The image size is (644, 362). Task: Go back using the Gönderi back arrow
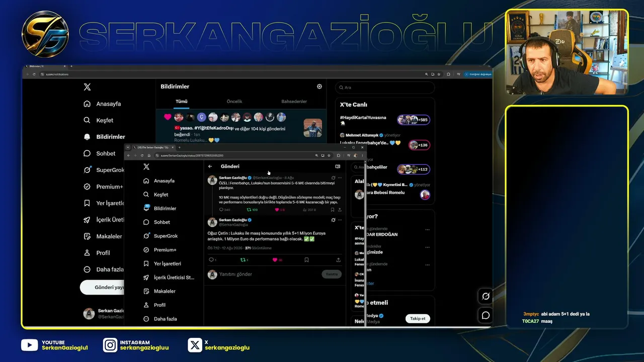[x=210, y=166]
